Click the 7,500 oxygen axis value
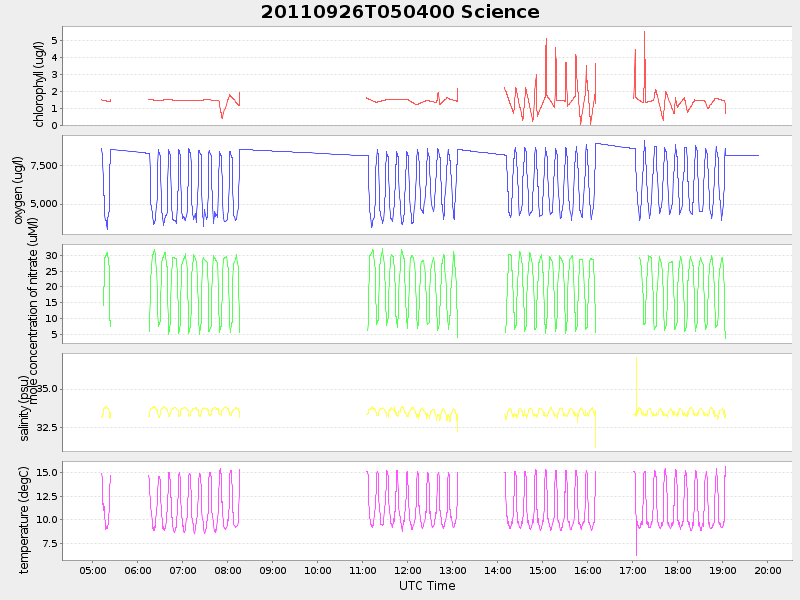Screen dimensions: 800x600 tap(44, 165)
